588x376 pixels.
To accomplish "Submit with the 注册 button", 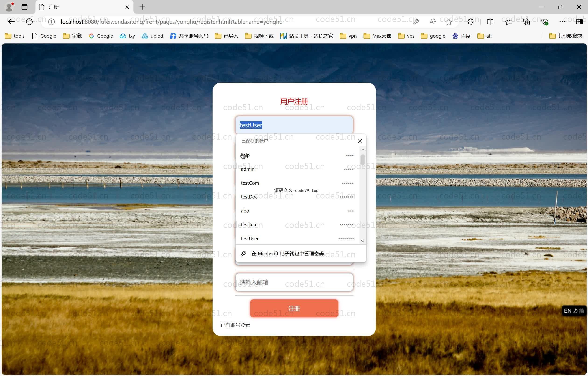I will pos(294,308).
